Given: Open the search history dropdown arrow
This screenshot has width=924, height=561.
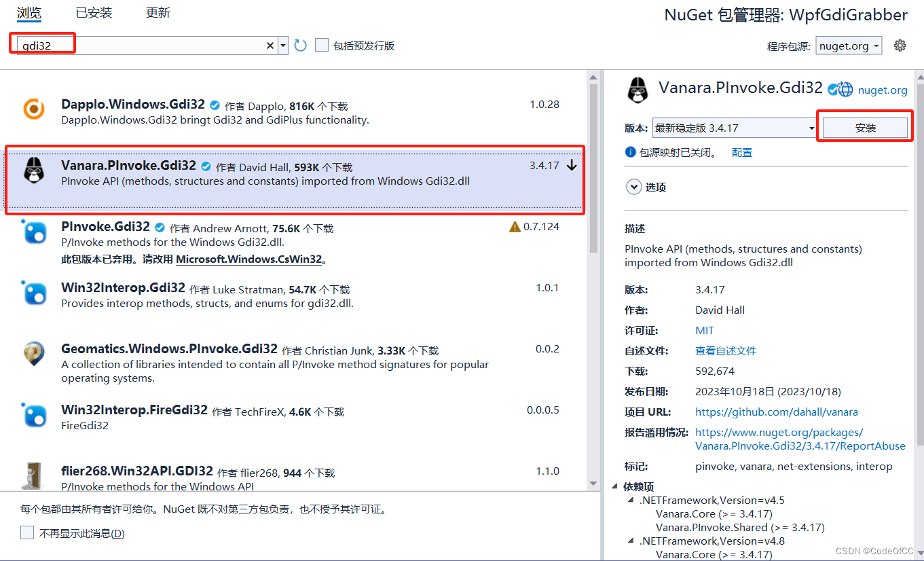Looking at the screenshot, I should 283,46.
